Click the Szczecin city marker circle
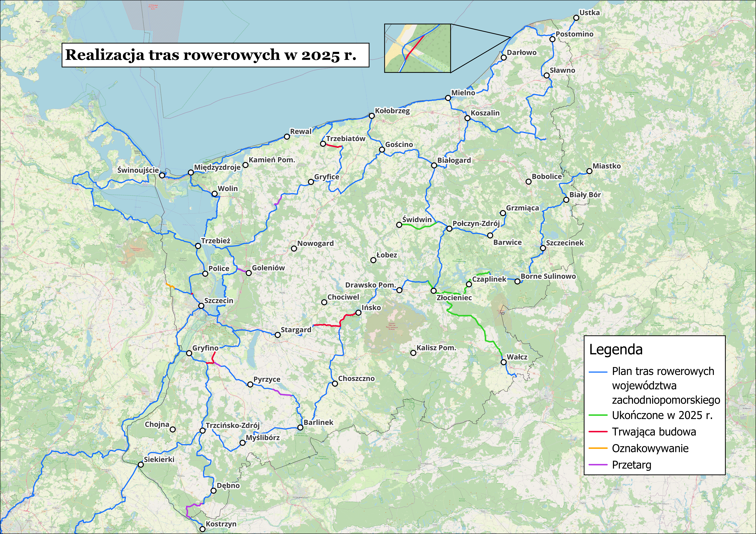Screen dimensions: 756x534 [x=201, y=306]
